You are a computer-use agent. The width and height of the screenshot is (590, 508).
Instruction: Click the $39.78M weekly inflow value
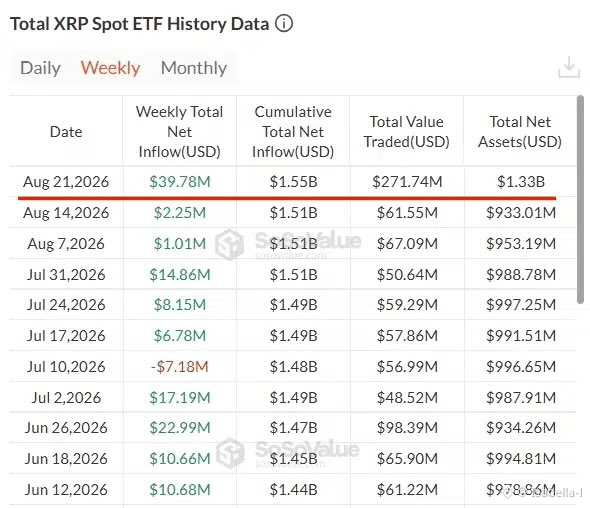coord(180,182)
